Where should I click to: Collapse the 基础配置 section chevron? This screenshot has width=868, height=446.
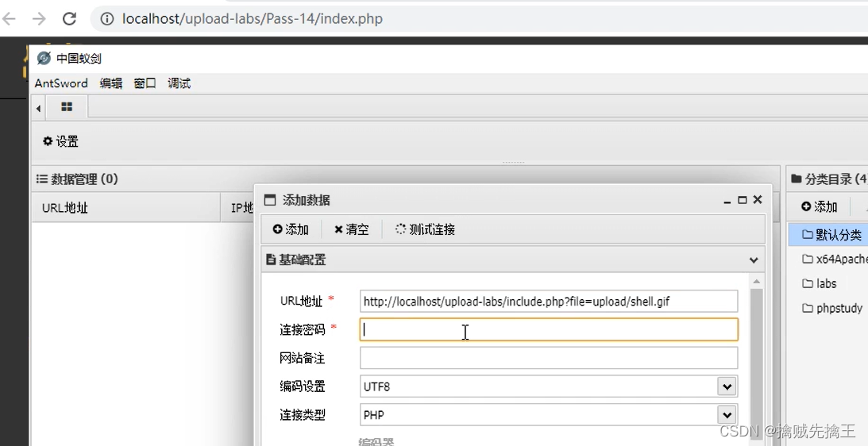point(754,260)
